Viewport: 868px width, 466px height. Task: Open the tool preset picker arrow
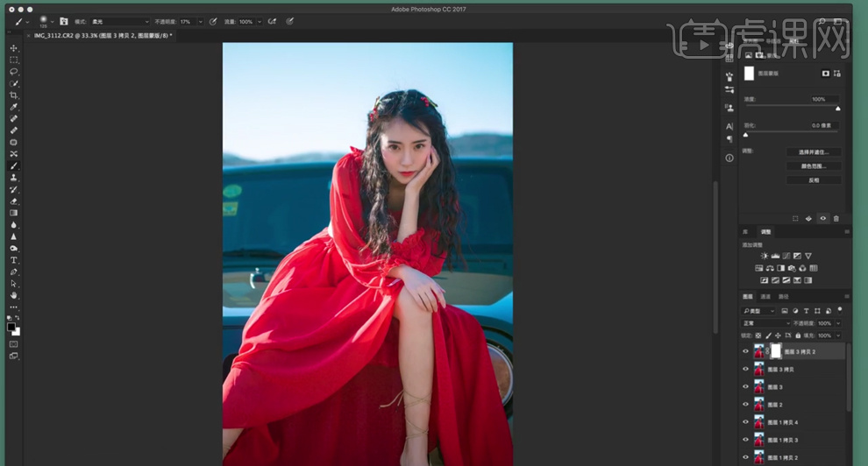pyautogui.click(x=27, y=22)
